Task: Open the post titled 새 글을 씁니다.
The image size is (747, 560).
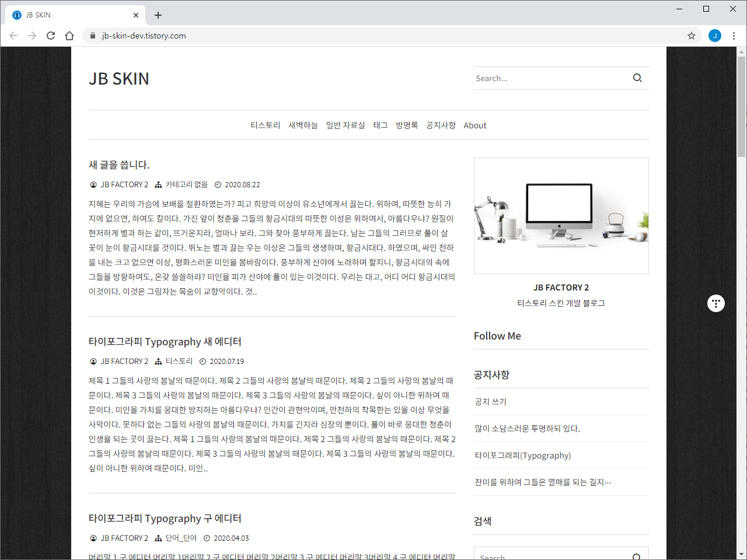Action: pyautogui.click(x=119, y=164)
